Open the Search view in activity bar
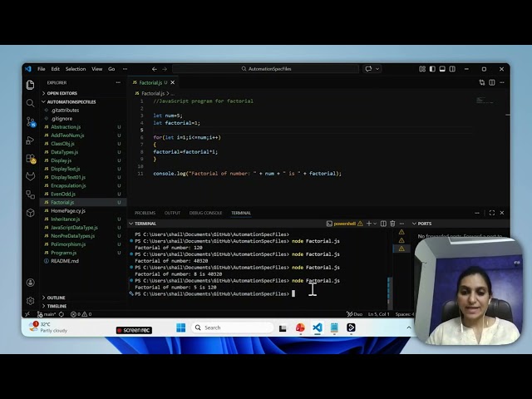Image resolution: width=532 pixels, height=399 pixels. [30, 103]
